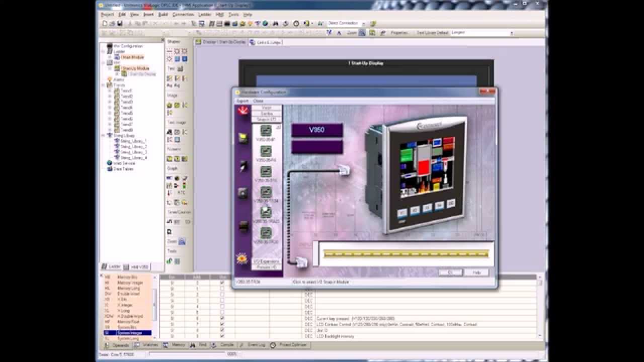
Task: Toggle checkbox on LCD Backlight intensity row
Action: (222, 336)
